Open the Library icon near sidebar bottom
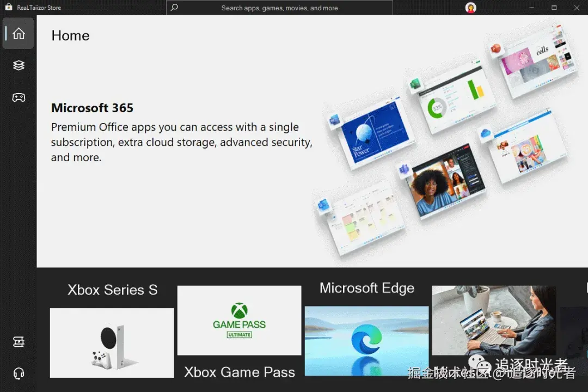The image size is (588, 392). [x=19, y=342]
